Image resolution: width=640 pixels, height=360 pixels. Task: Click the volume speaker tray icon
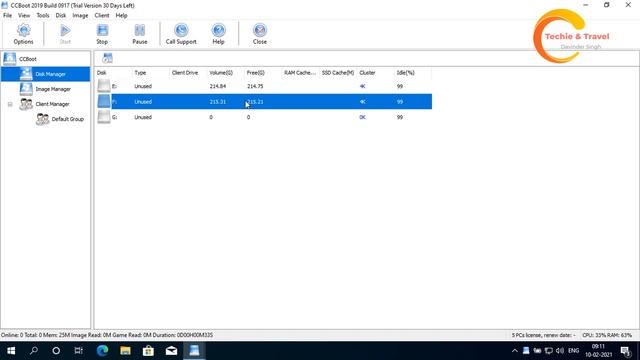point(560,351)
